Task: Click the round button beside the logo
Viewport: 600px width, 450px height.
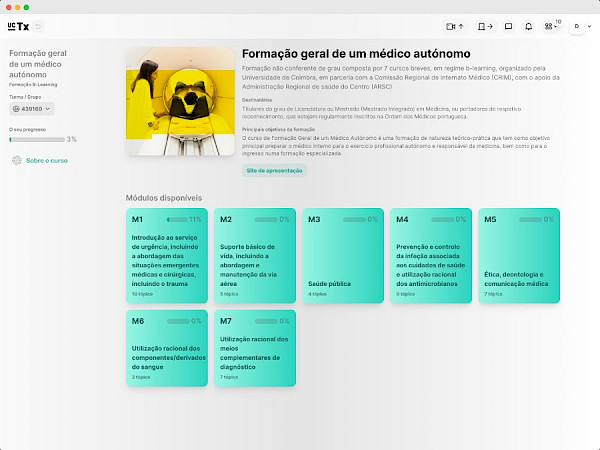Action: 38,26
